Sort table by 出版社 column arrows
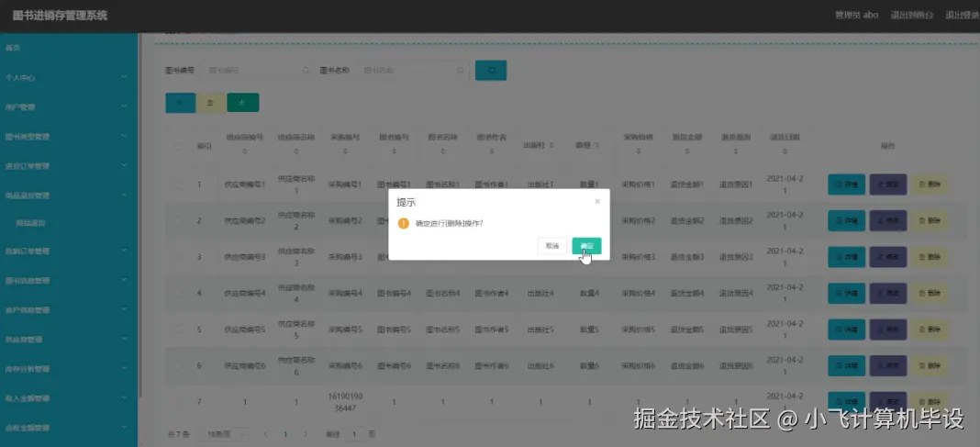Viewport: 980px width, 447px height. (551, 145)
